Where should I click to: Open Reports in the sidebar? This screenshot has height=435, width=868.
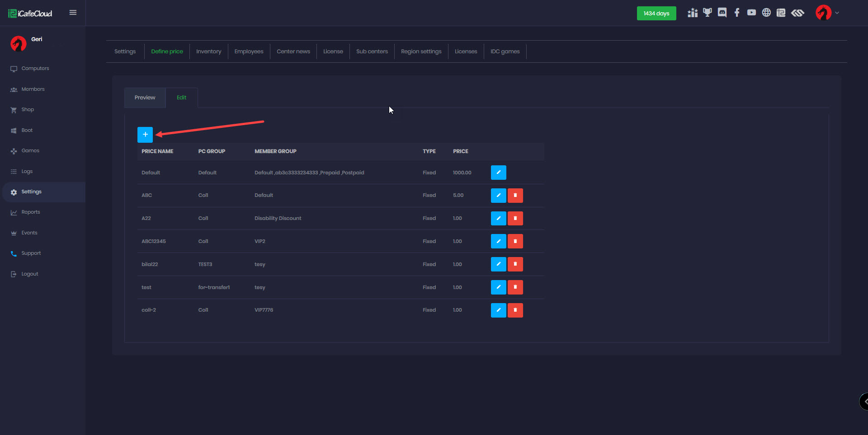tap(31, 212)
